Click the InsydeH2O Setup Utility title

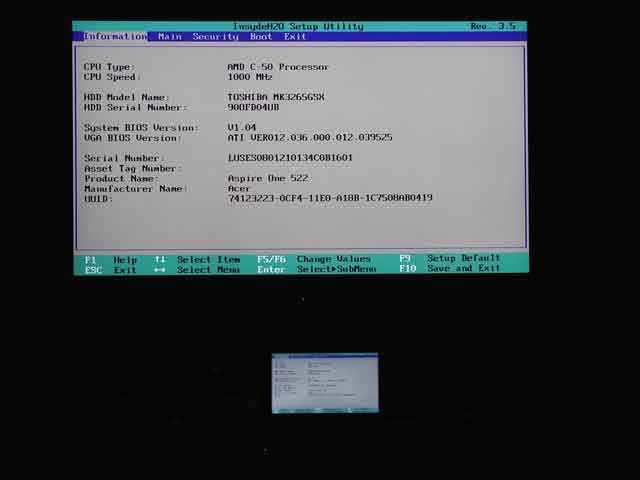point(298,27)
